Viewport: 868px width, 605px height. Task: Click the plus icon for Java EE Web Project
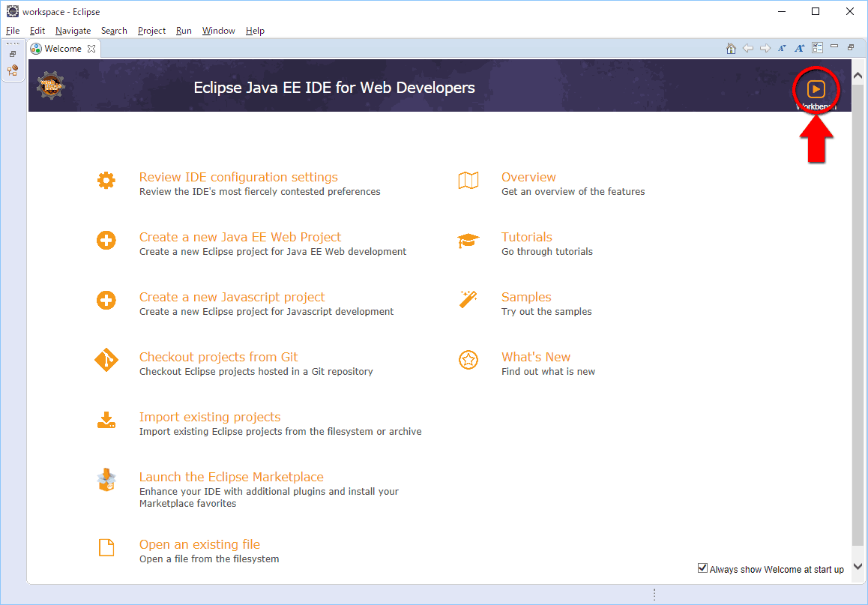tap(106, 240)
